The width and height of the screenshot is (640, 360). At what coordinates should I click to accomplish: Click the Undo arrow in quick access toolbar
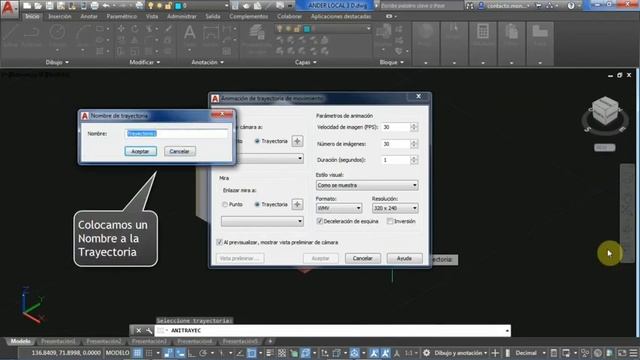click(106, 6)
